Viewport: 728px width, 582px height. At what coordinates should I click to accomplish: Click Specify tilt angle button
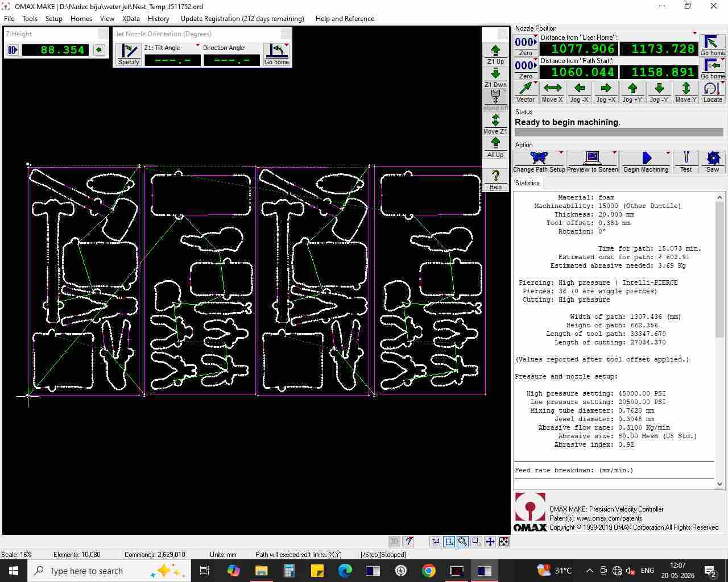pos(129,55)
